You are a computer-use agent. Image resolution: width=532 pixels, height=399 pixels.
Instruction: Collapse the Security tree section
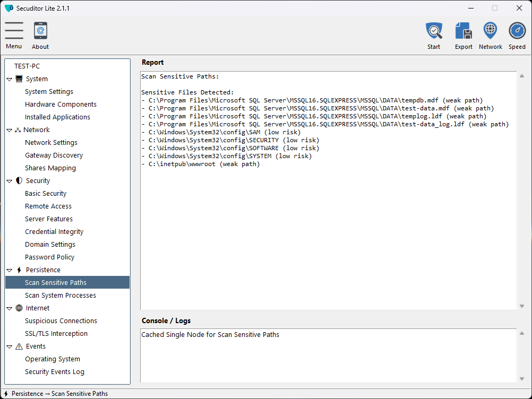point(10,181)
